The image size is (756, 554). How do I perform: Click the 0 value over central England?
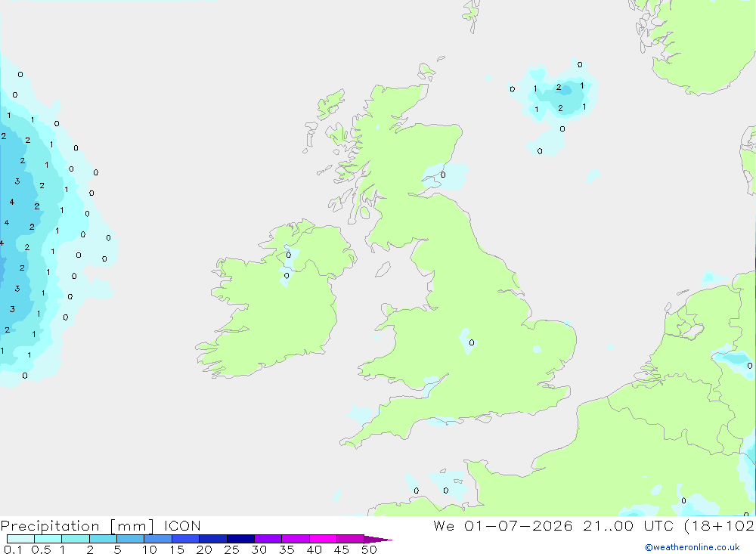472,343
